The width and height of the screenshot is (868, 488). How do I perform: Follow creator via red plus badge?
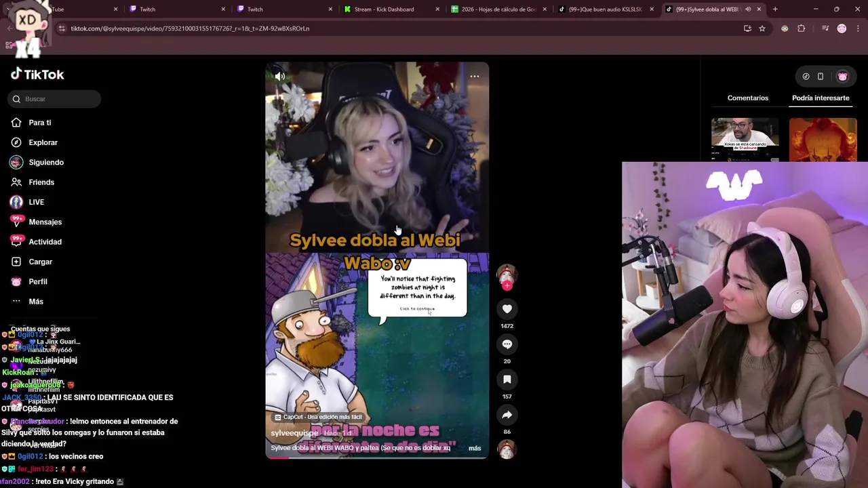507,285
